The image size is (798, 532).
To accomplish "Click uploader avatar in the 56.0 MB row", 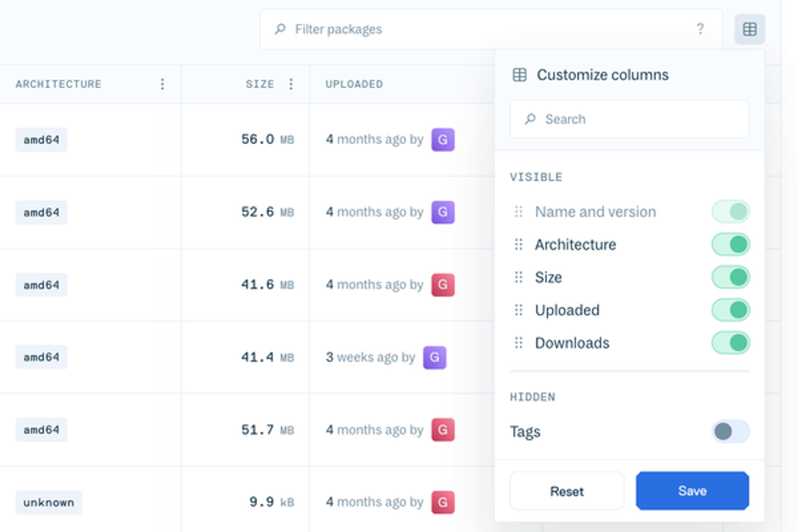I will tap(442, 139).
